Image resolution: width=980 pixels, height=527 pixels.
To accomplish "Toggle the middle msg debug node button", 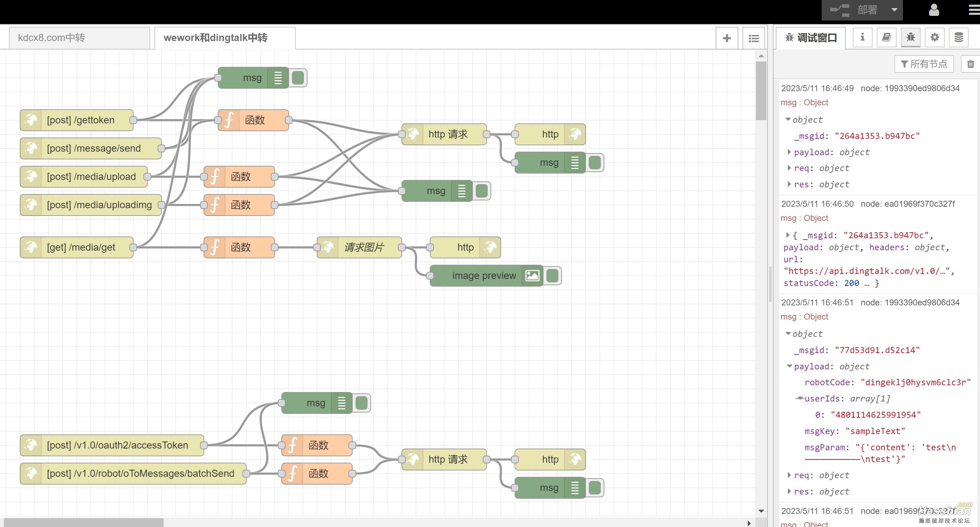I will tap(482, 191).
